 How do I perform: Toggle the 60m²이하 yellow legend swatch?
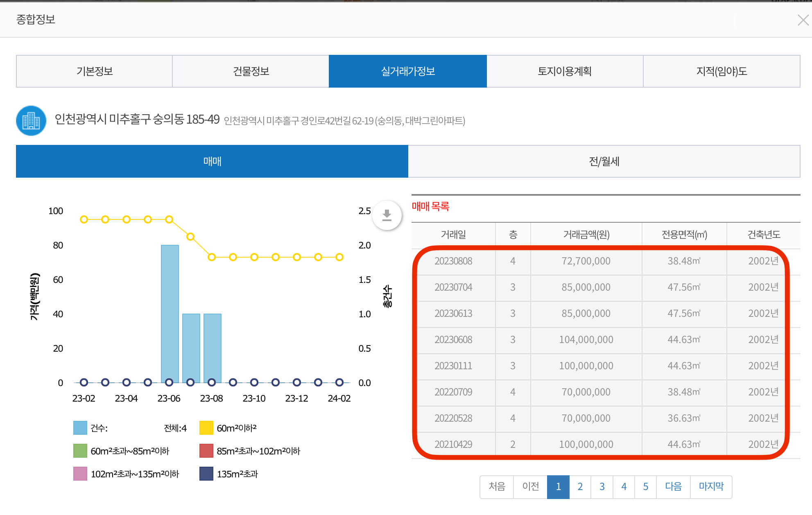coord(206,428)
